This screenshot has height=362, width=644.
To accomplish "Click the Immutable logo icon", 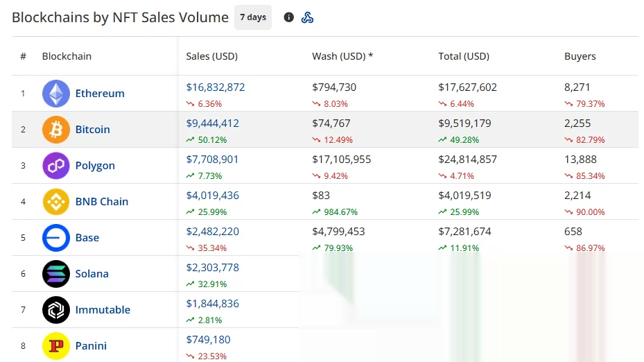I will pyautogui.click(x=56, y=310).
